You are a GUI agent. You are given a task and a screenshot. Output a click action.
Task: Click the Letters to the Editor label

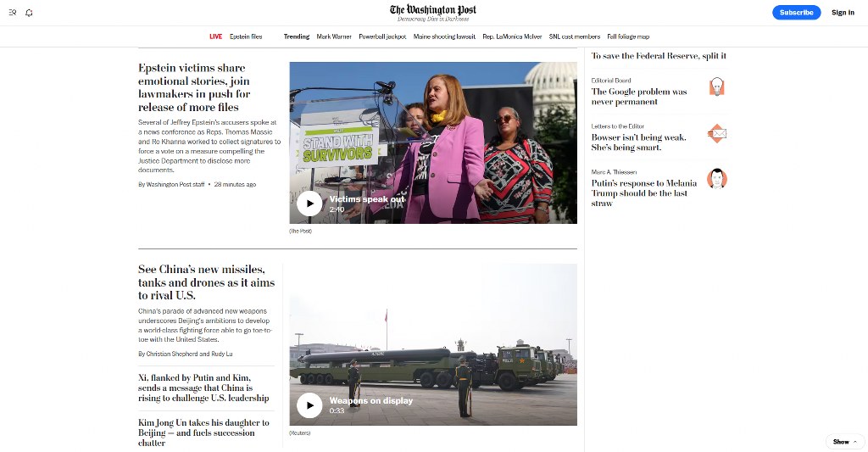click(x=617, y=126)
